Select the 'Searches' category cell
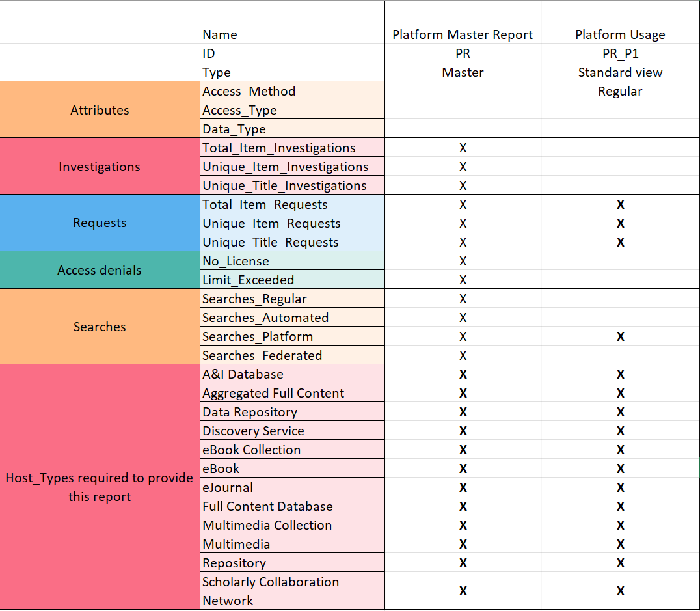This screenshot has width=700, height=611. [x=100, y=327]
